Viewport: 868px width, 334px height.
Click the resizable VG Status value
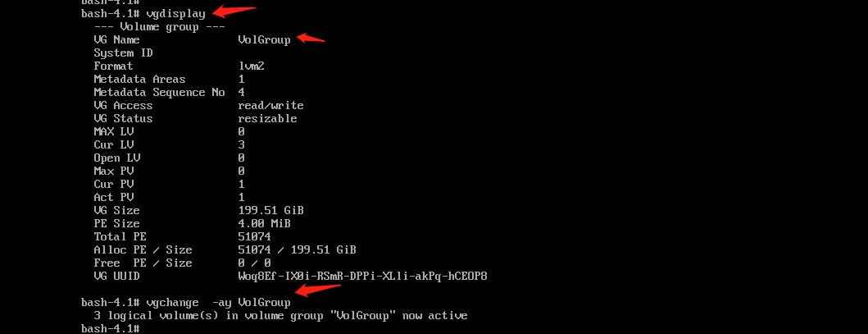267,118
